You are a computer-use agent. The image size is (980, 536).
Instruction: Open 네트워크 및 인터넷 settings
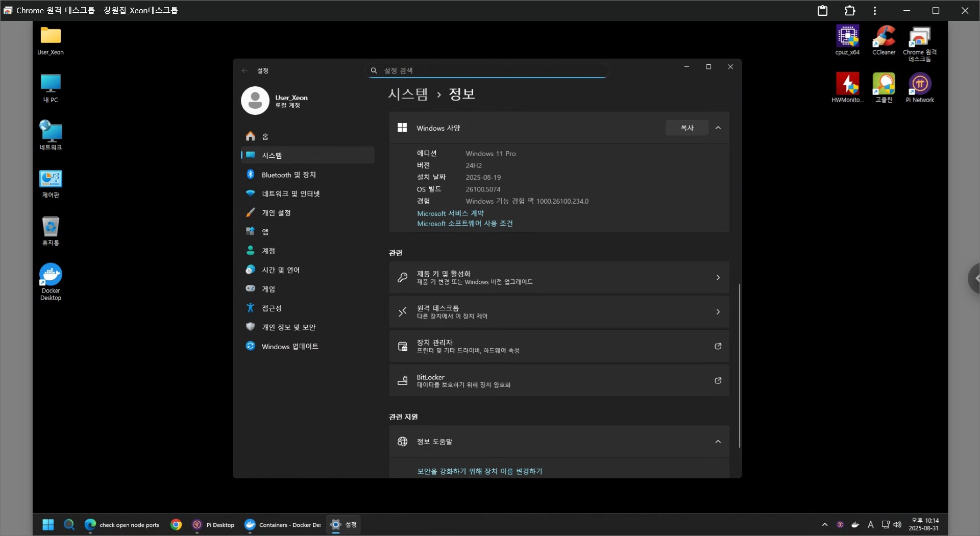[x=307, y=193]
